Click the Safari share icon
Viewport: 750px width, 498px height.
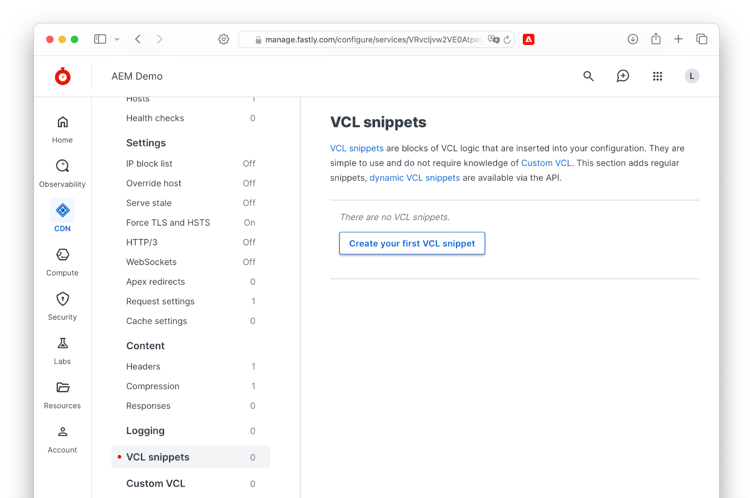click(656, 40)
